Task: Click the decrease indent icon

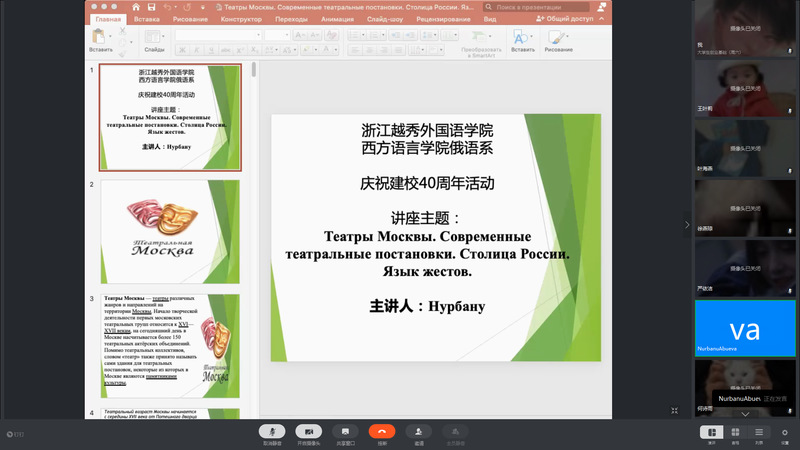Action: [395, 35]
